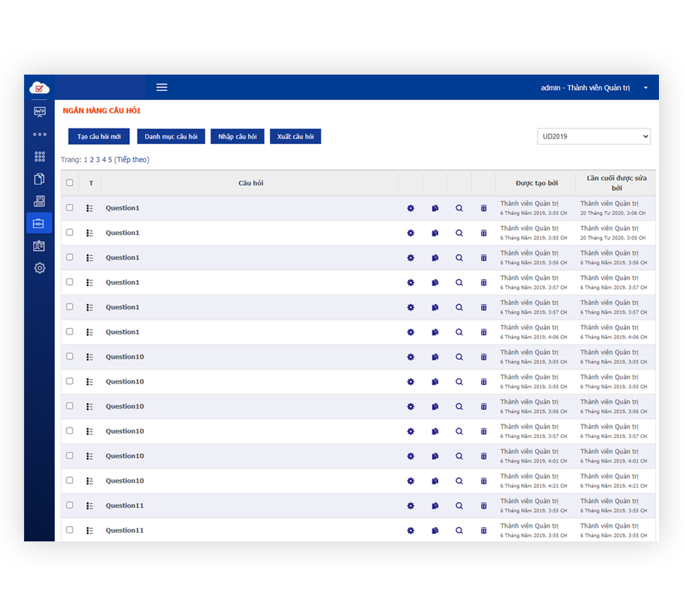Click gear icon for Question1 created 4:06
Viewport: 685px width, 616px height.
410,332
